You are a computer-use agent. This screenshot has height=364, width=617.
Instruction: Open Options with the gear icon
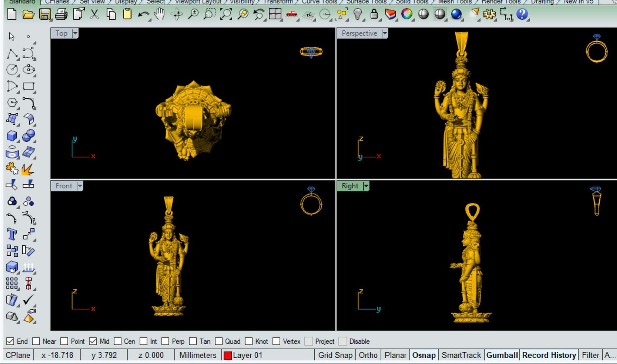point(489,15)
